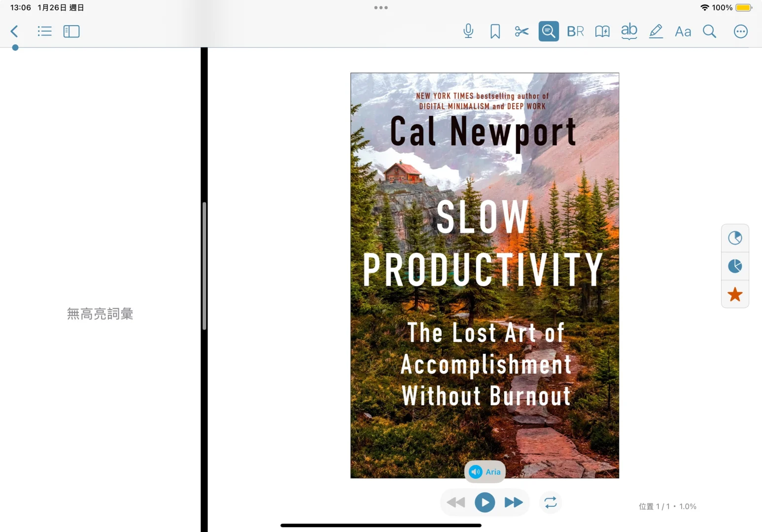Open the BR bilingual reading option

[575, 32]
